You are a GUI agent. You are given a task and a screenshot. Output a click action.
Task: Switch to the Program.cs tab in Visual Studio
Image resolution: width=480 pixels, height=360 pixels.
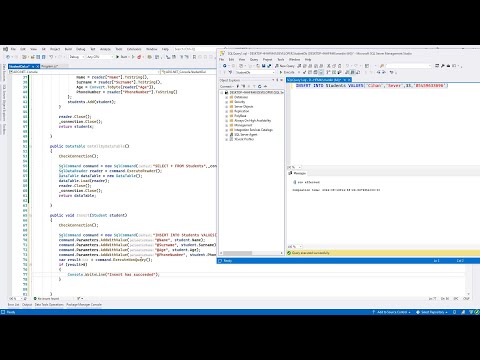49,66
